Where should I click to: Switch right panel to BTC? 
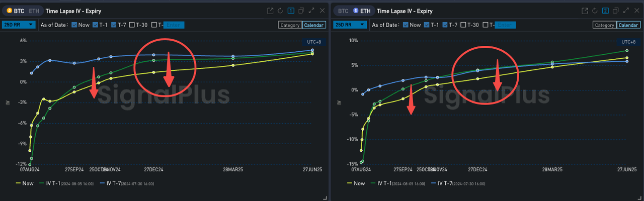343,11
